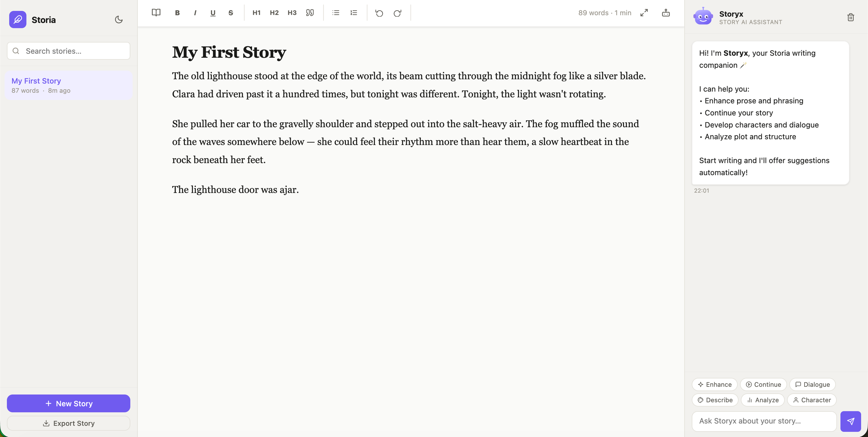Toggle dark mode with the moon icon

119,20
